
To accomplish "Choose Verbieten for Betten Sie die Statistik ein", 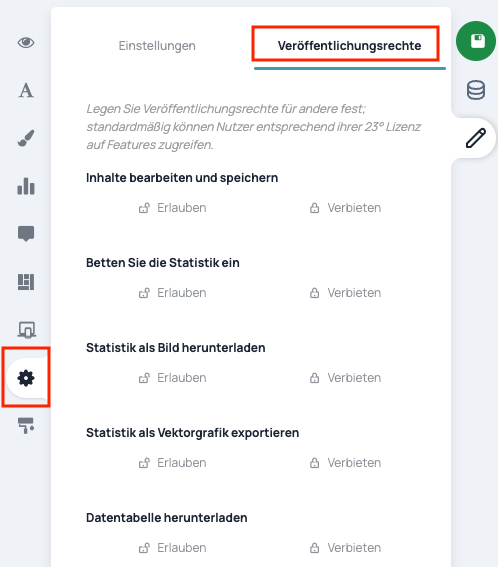I will coord(345,293).
